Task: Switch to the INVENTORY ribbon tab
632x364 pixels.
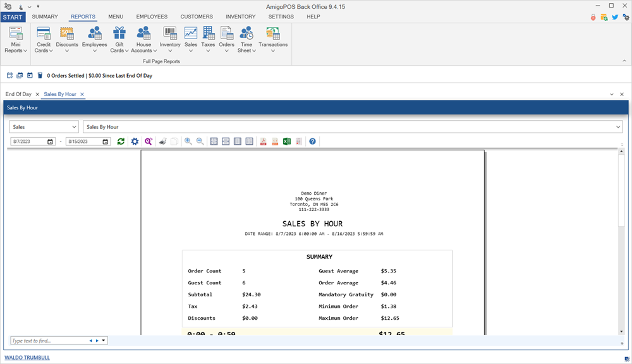Action: coord(241,17)
